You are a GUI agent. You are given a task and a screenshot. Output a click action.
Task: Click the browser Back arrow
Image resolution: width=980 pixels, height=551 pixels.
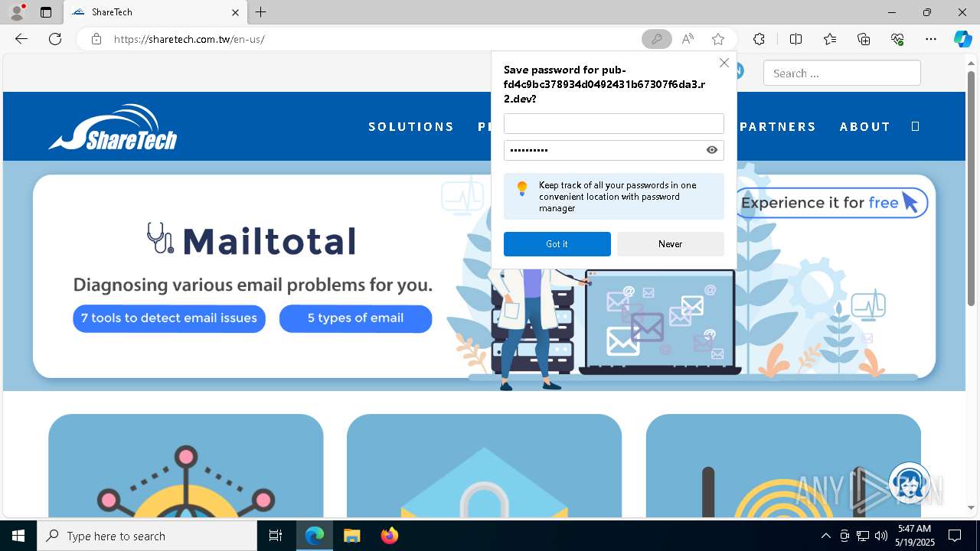tap(21, 39)
